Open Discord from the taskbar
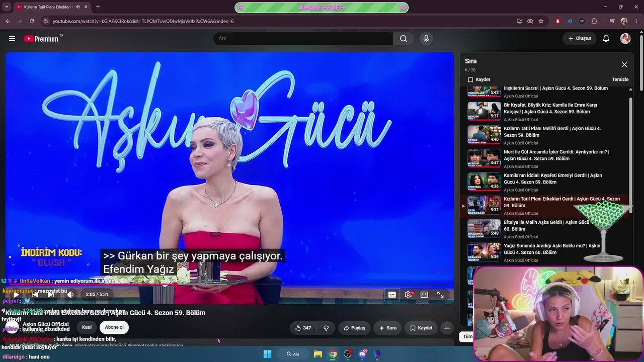 coord(362,354)
